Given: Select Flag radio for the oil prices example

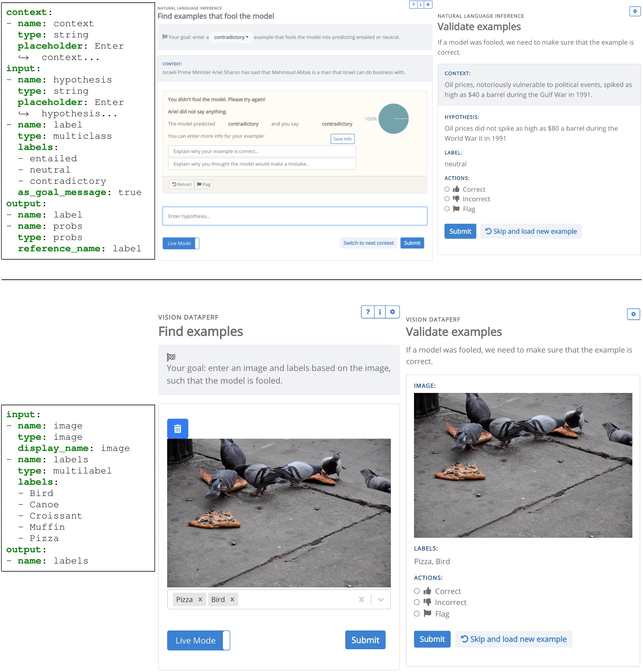Looking at the screenshot, I should (447, 209).
